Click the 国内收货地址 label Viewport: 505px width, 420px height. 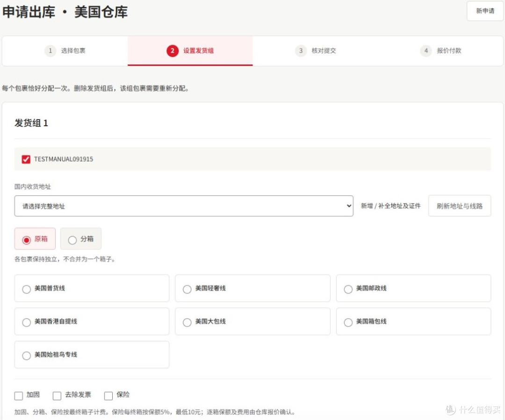pyautogui.click(x=33, y=187)
